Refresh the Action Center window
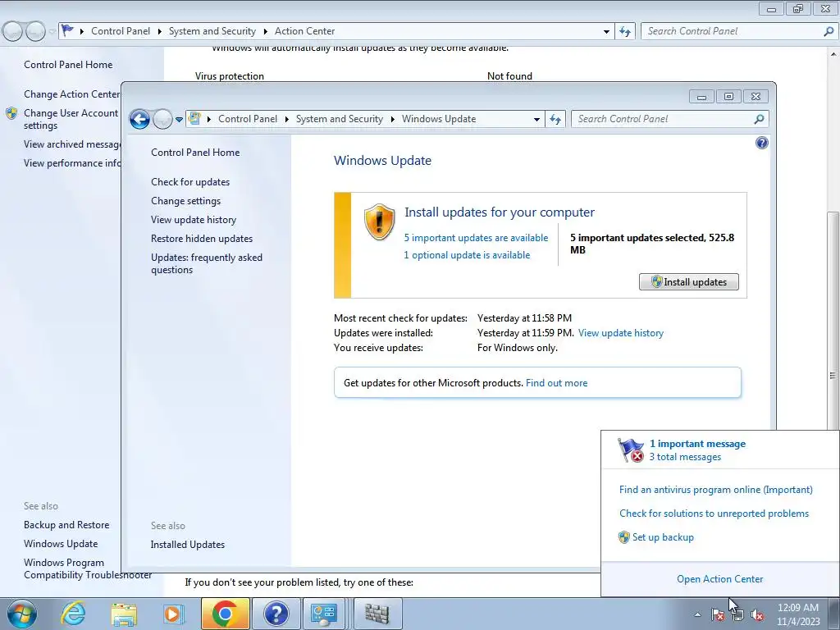The image size is (840, 630). (x=624, y=31)
